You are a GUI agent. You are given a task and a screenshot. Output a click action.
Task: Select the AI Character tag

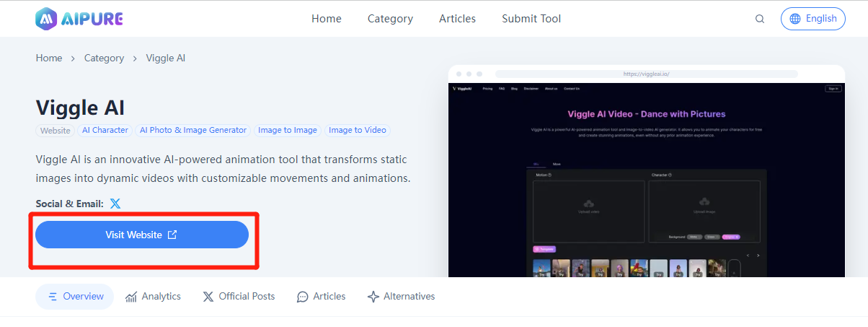(x=105, y=131)
